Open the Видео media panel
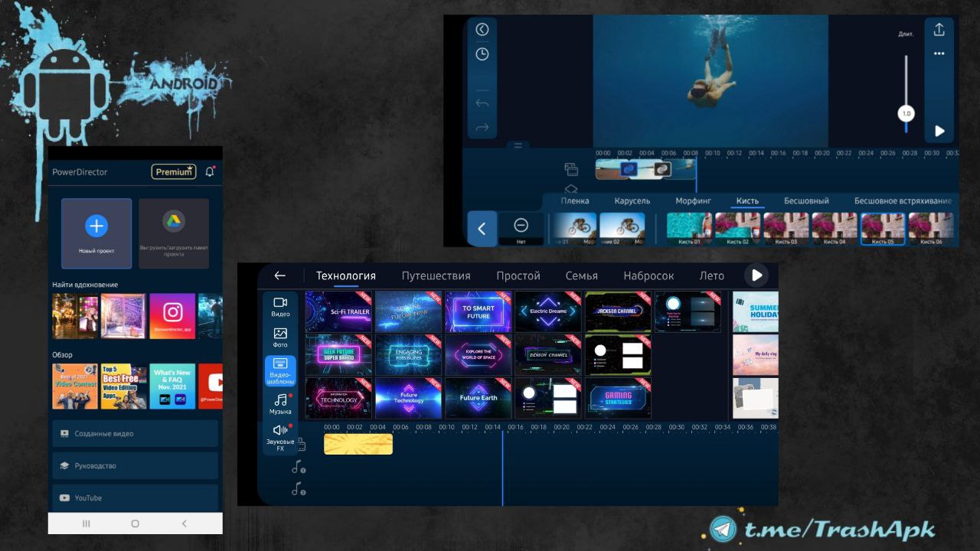This screenshot has height=551, width=980. pos(280,307)
